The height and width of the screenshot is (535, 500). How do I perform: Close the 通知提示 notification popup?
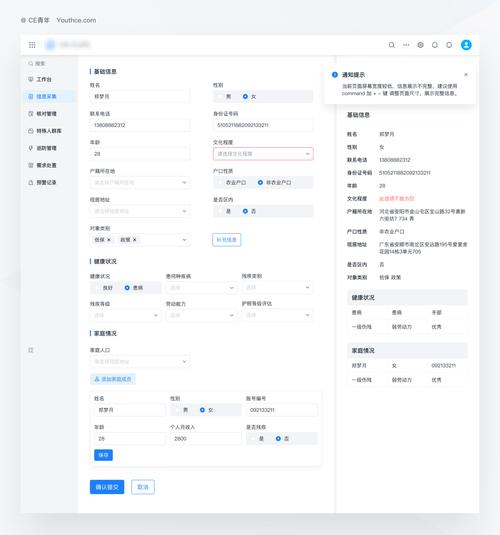pos(466,74)
